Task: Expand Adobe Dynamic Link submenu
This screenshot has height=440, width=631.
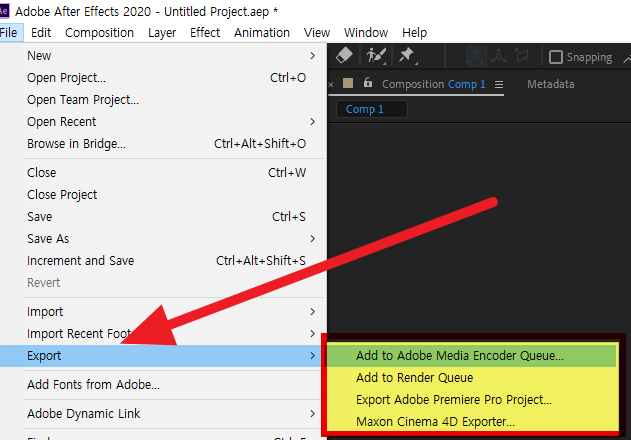Action: (x=163, y=414)
